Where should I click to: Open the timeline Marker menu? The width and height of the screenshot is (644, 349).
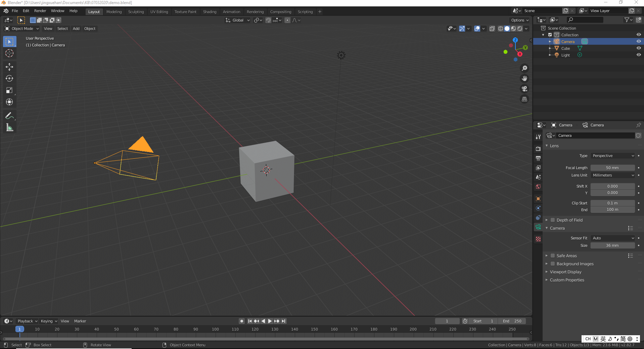[80, 321]
